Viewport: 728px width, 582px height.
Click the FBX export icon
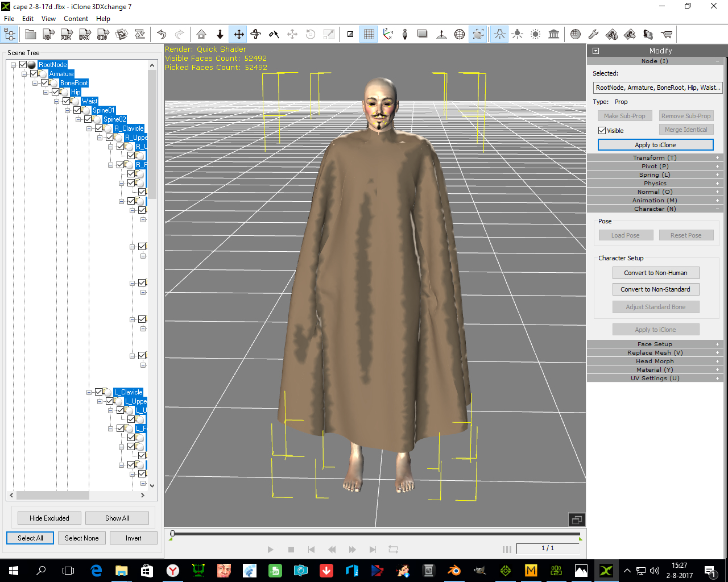click(x=67, y=35)
